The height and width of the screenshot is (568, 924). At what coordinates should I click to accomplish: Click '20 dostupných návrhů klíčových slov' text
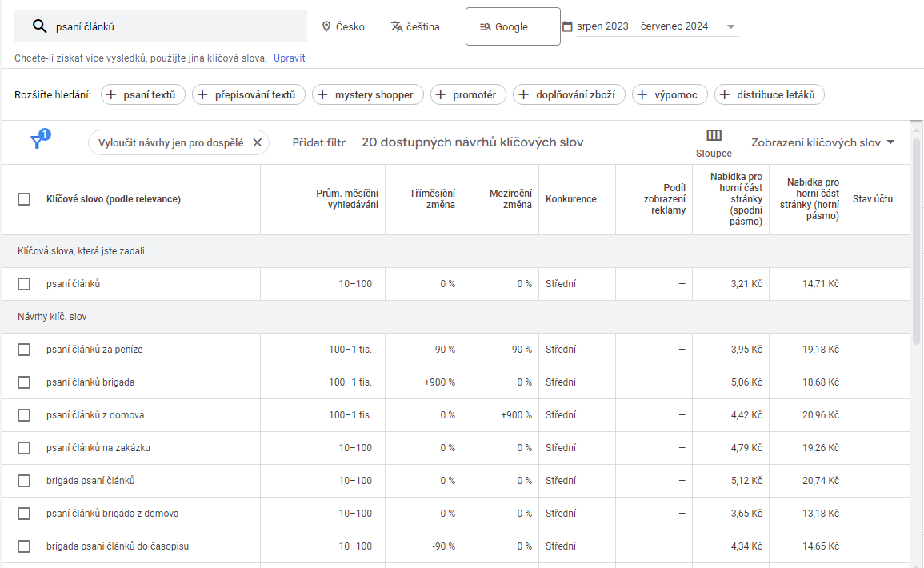click(x=473, y=142)
